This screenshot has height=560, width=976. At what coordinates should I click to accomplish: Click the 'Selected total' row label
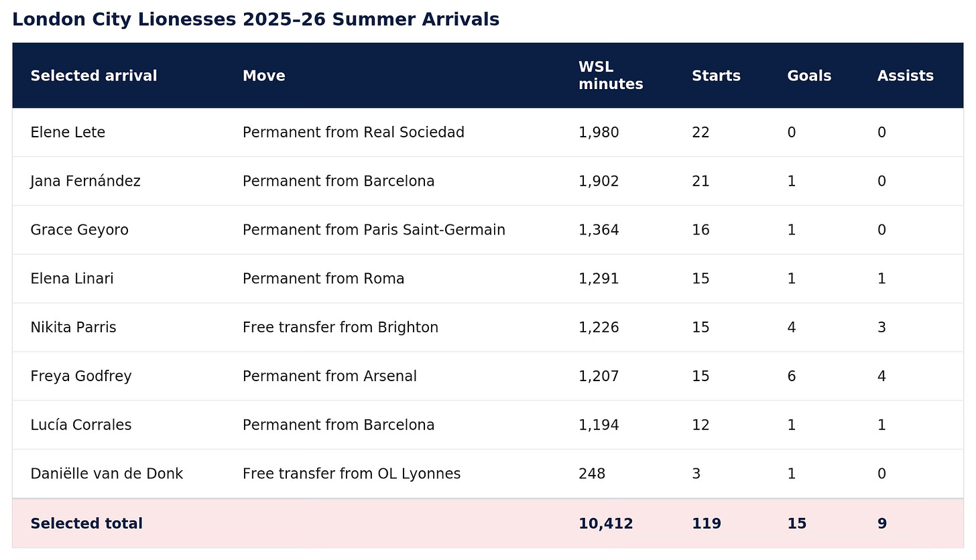pos(86,524)
